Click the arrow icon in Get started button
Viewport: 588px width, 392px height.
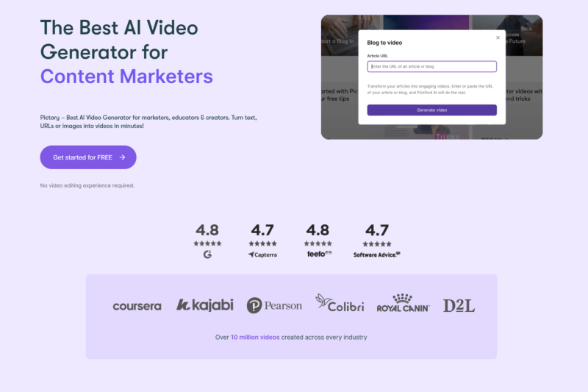(x=122, y=157)
